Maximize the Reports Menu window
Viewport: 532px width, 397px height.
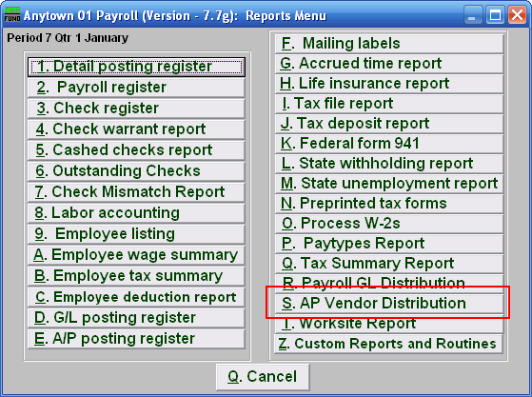[x=495, y=15]
